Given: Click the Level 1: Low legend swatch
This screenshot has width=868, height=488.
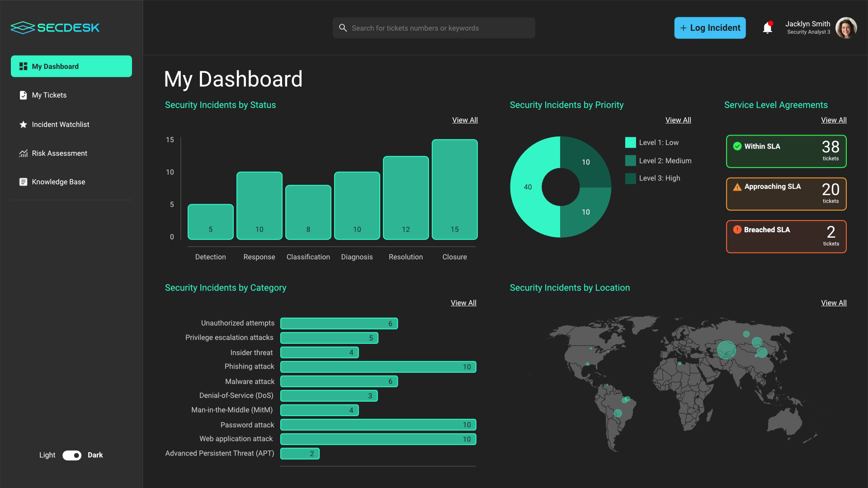Looking at the screenshot, I should [x=630, y=142].
